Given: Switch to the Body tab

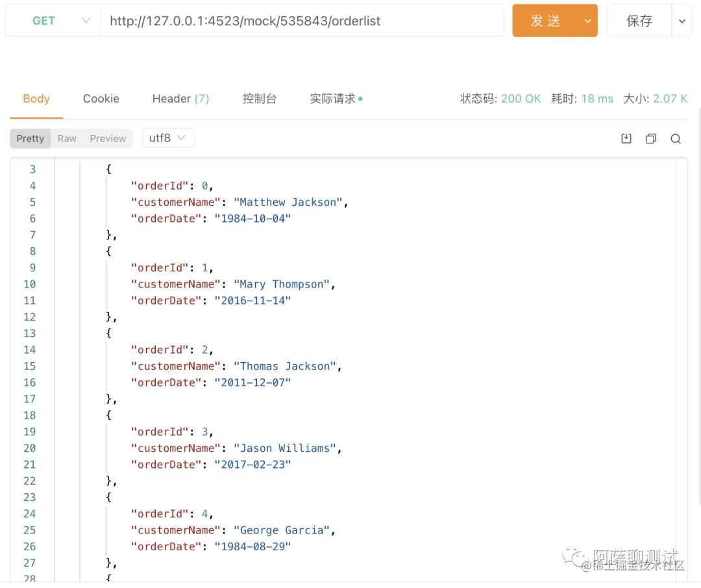Looking at the screenshot, I should [x=36, y=99].
